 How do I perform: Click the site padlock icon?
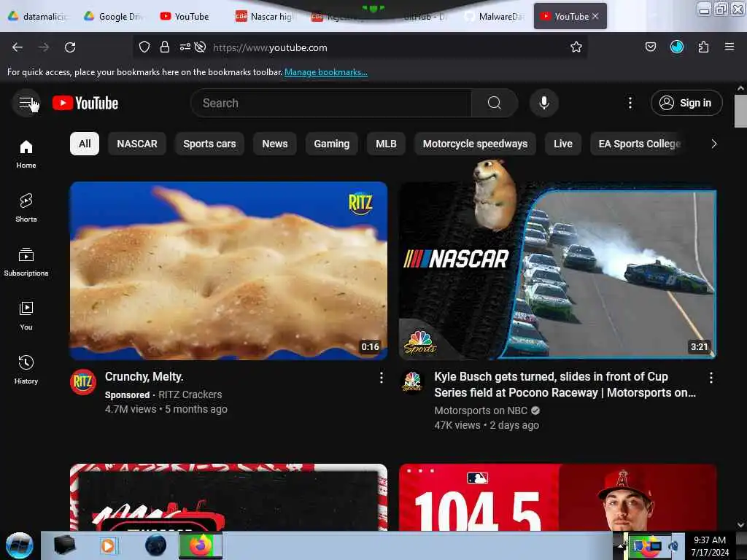click(165, 47)
